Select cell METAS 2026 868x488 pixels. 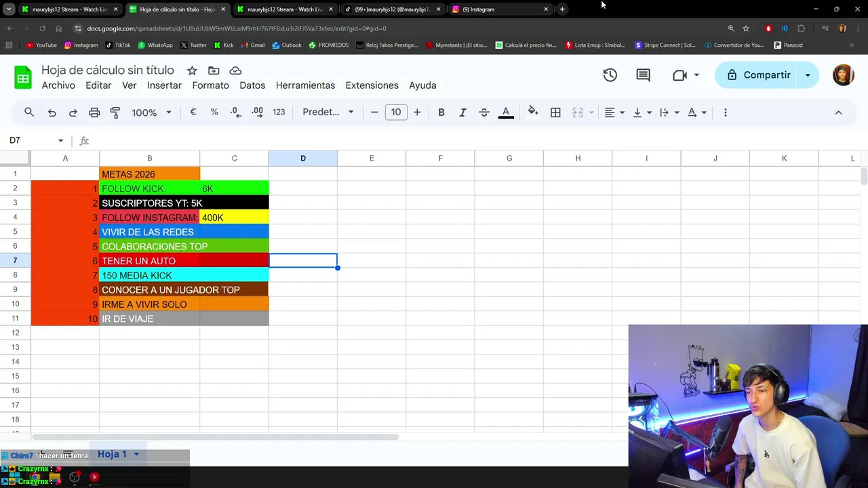[149, 174]
